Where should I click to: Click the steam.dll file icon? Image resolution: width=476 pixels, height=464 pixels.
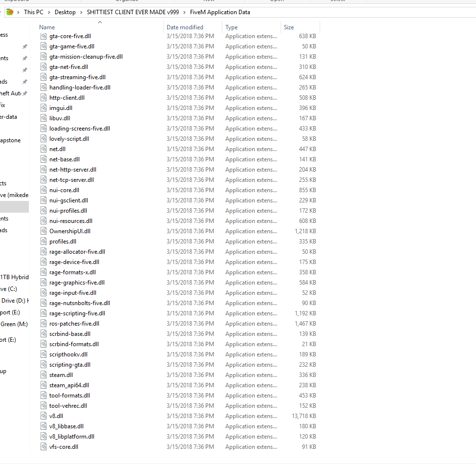(43, 375)
